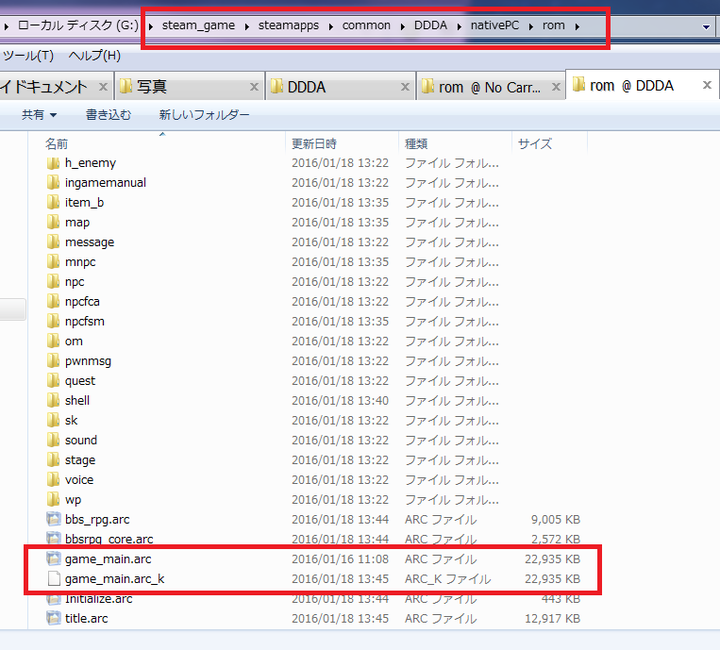Image resolution: width=720 pixels, height=650 pixels.
Task: Expand the arrow after DDDA in path
Action: coord(459,27)
